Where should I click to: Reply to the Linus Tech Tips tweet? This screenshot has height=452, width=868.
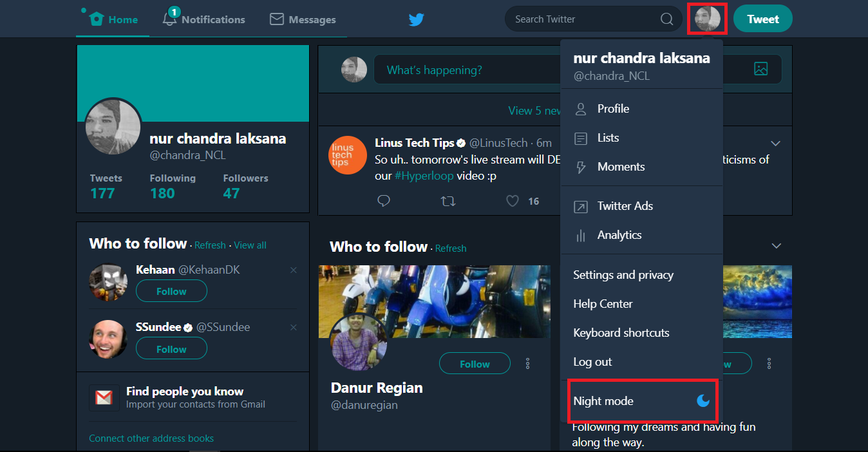coord(384,201)
